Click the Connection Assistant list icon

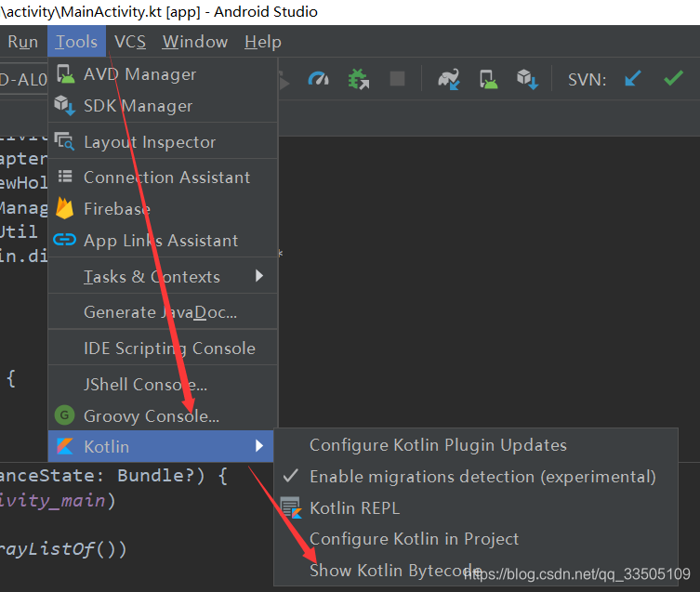tap(65, 177)
